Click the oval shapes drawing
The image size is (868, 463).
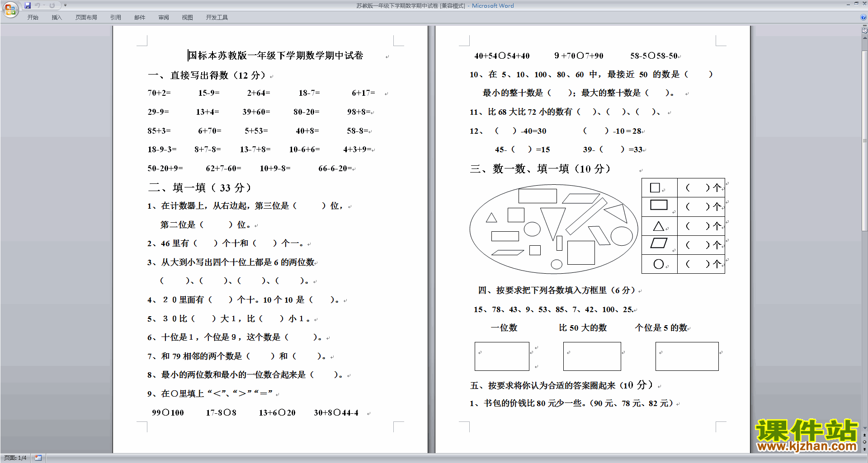[554, 229]
